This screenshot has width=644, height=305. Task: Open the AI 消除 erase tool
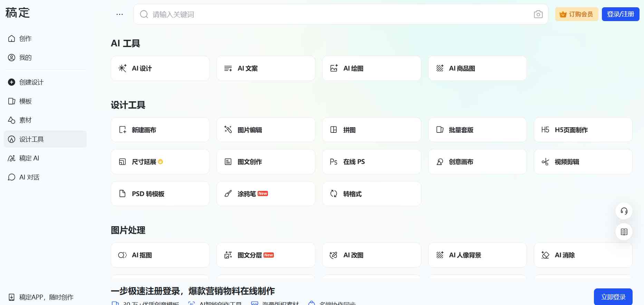583,255
